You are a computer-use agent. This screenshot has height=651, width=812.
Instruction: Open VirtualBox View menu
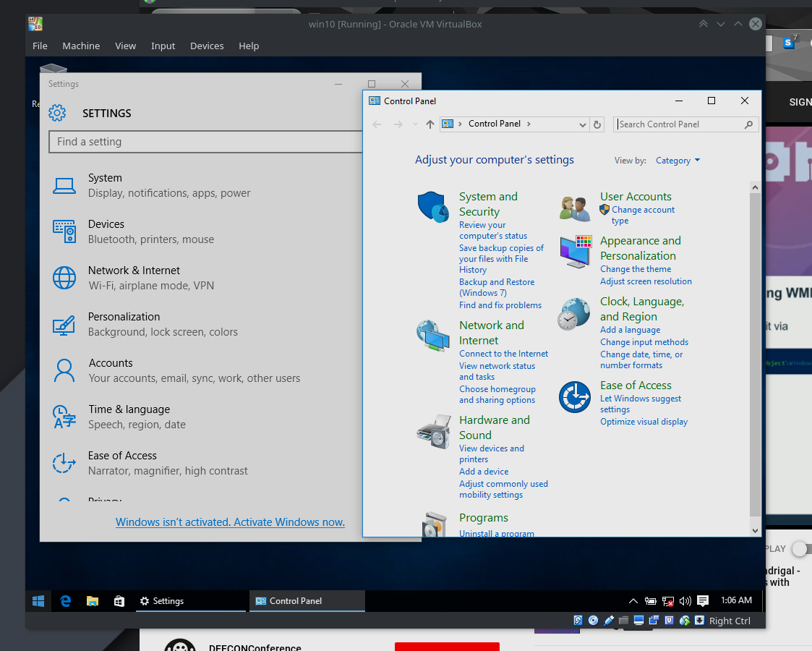[125, 46]
